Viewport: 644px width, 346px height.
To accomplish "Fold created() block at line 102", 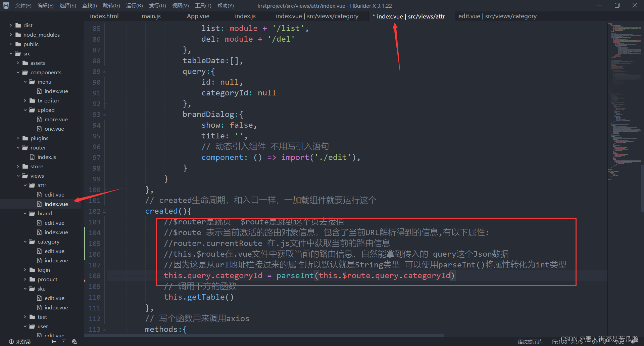I will tap(104, 211).
